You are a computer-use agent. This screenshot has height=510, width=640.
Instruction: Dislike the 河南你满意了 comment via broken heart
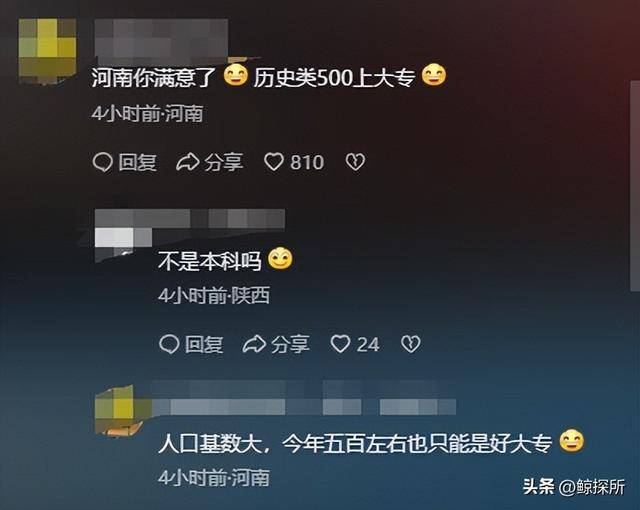pyautogui.click(x=355, y=162)
